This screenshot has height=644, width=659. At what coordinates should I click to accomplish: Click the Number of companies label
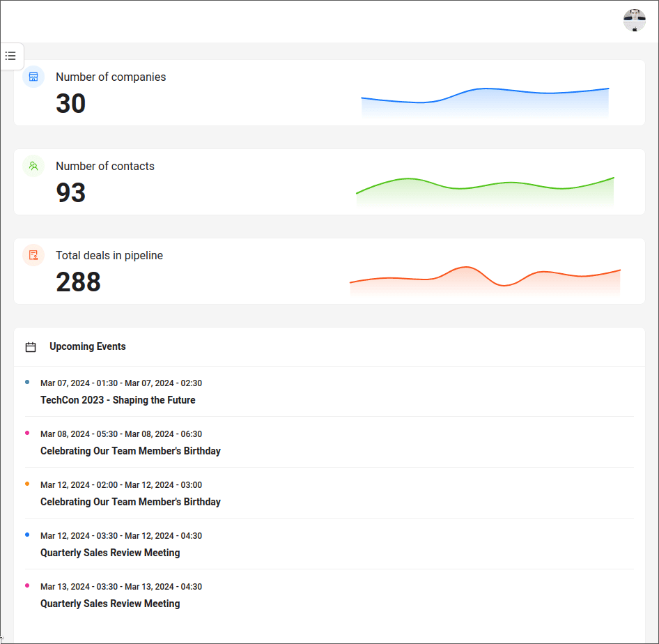[x=111, y=77]
